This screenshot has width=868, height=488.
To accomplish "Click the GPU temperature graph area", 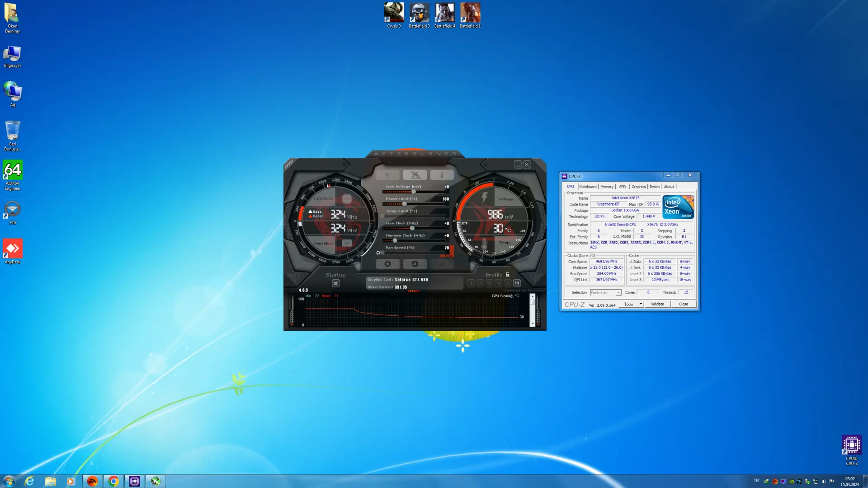I will point(411,312).
